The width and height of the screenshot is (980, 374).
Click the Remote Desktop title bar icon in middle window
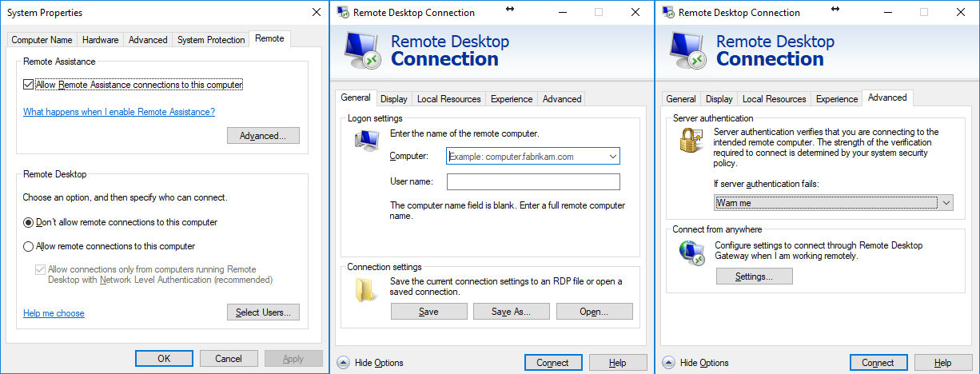(343, 12)
